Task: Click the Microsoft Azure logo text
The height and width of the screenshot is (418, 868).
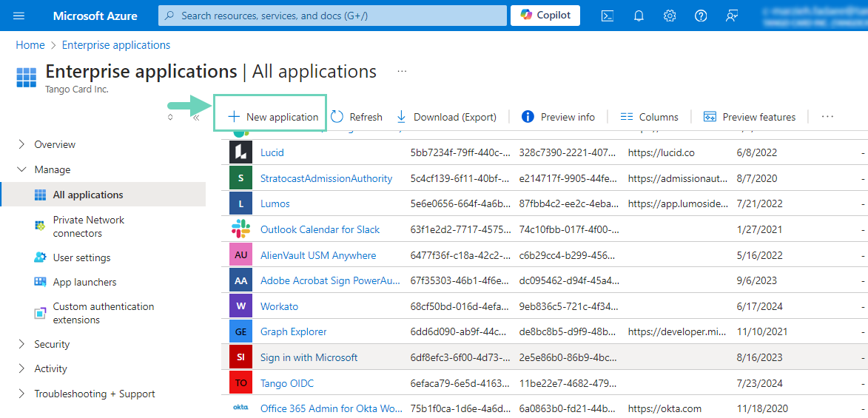Action: click(95, 16)
